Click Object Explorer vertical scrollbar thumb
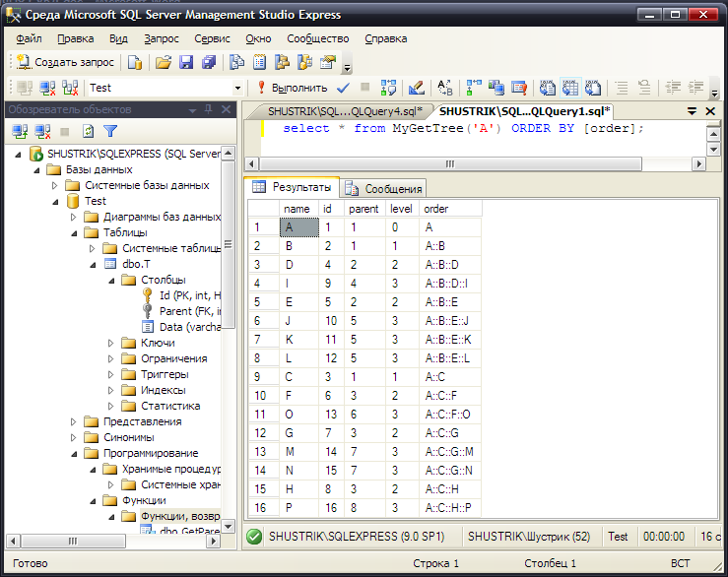The image size is (728, 577). (x=228, y=244)
